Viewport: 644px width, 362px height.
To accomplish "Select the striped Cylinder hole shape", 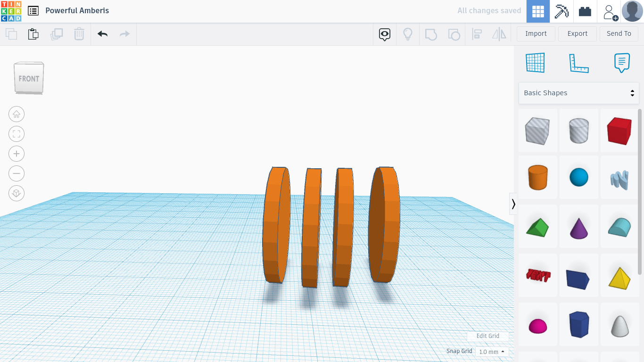I will pyautogui.click(x=579, y=131).
